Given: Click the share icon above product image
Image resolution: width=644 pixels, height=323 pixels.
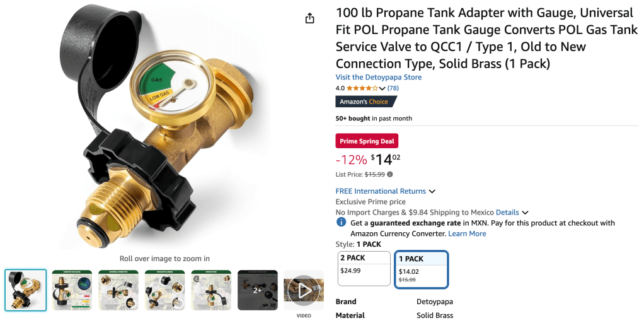Looking at the screenshot, I should 309,19.
